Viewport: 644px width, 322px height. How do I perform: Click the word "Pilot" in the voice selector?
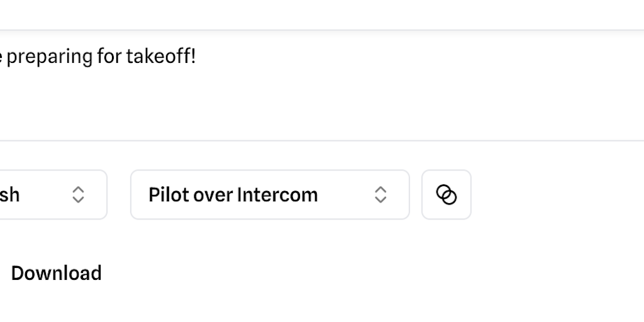click(169, 195)
